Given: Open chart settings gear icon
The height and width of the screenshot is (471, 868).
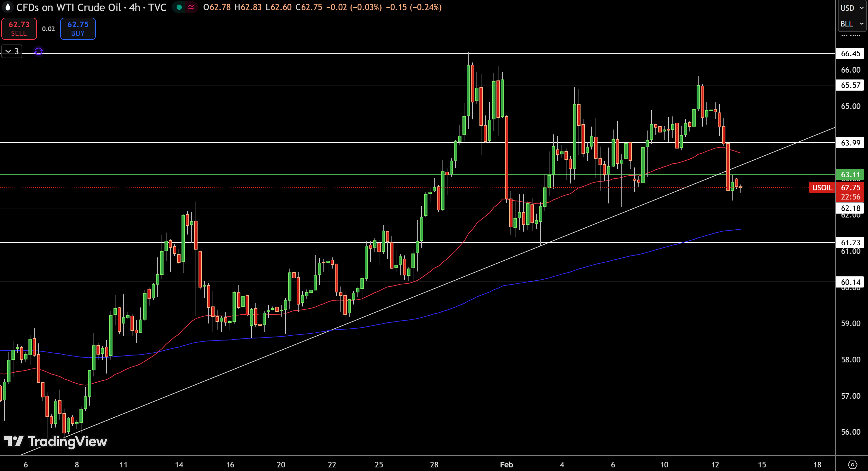Looking at the screenshot, I should pos(852,464).
